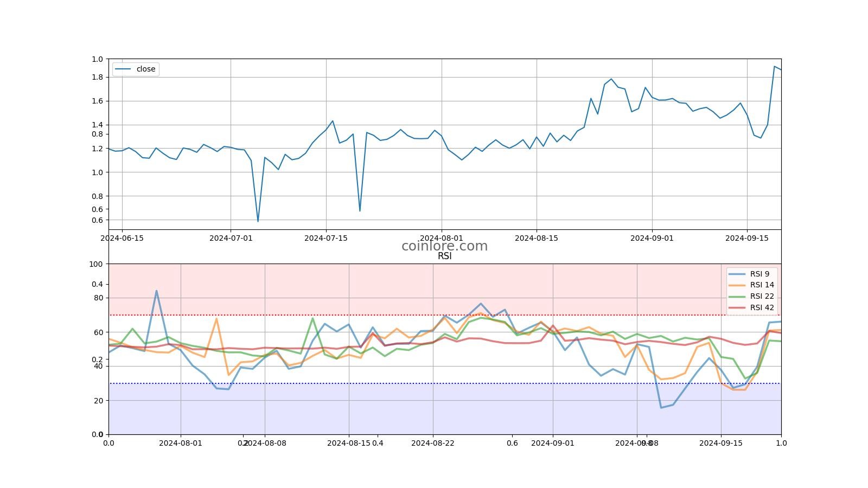
Task: Click the orange swatch next to RSI 14
Action: [x=737, y=285]
